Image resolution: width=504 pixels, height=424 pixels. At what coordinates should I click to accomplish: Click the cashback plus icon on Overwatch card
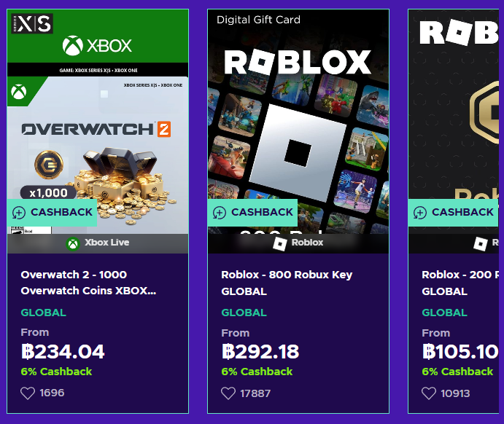[19, 213]
